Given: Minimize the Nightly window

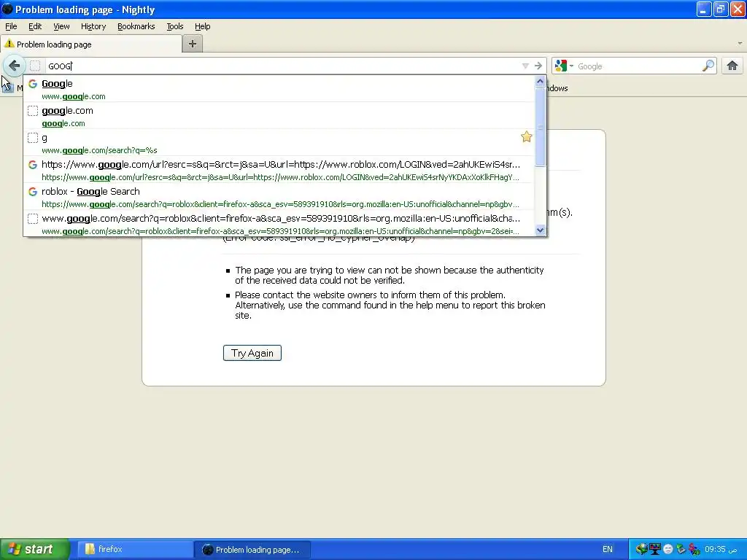Looking at the screenshot, I should (x=704, y=9).
